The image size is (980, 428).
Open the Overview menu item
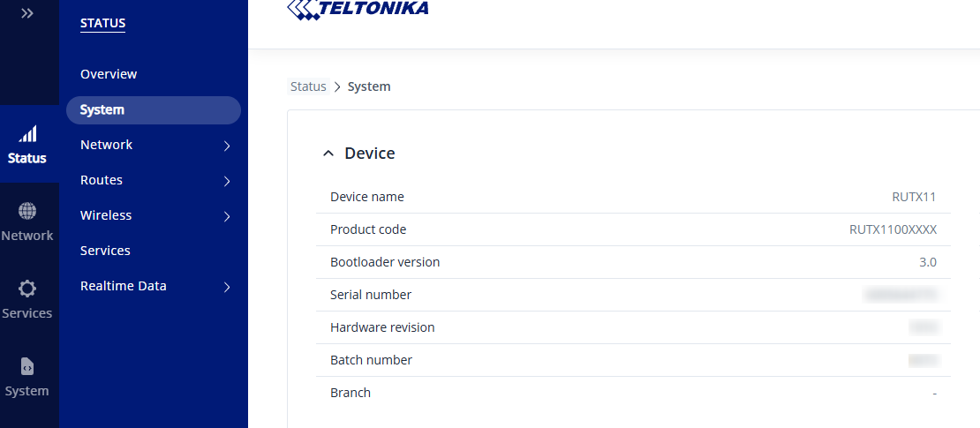pos(109,74)
